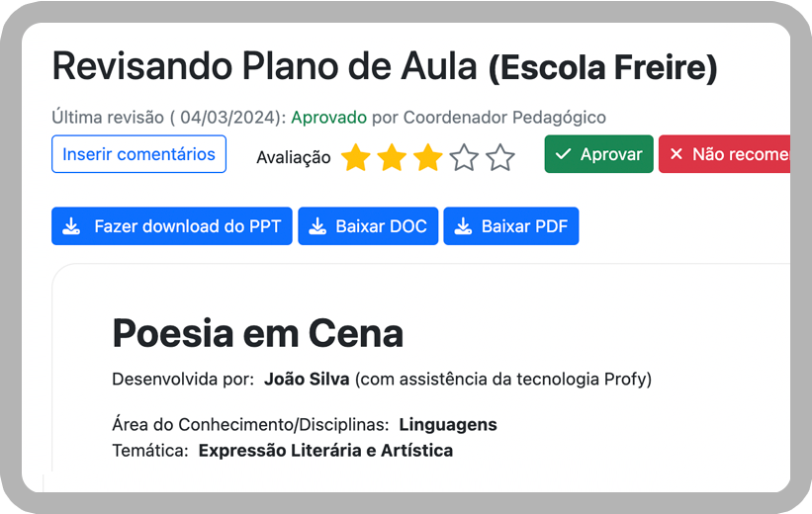Screen dimensions: 812x514
Task: Click the Avaliação label
Action: tap(294, 157)
